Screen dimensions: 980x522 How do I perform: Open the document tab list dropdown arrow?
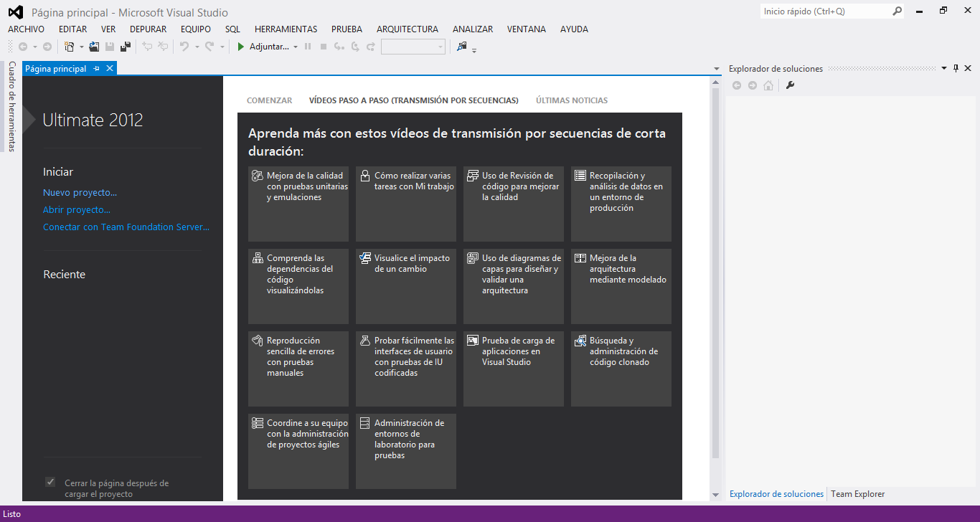pyautogui.click(x=717, y=69)
